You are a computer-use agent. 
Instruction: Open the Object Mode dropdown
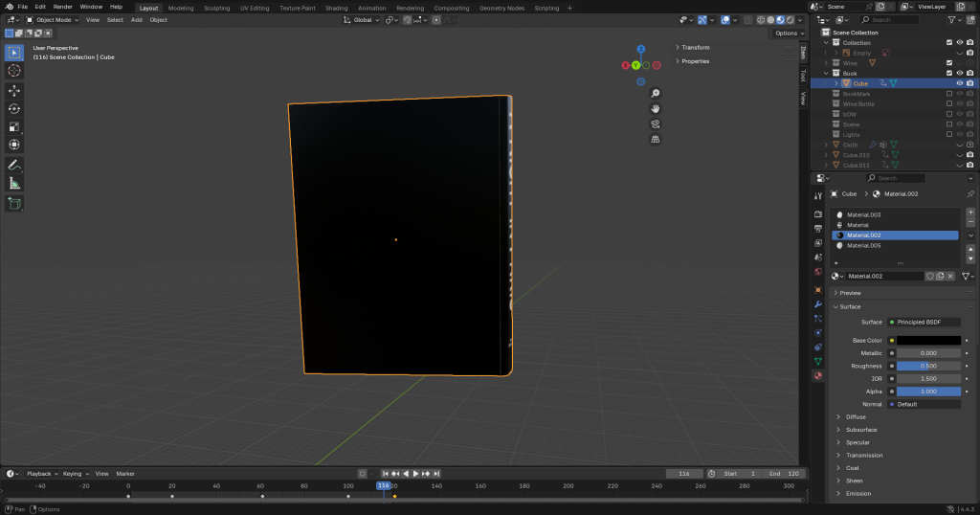coord(54,19)
